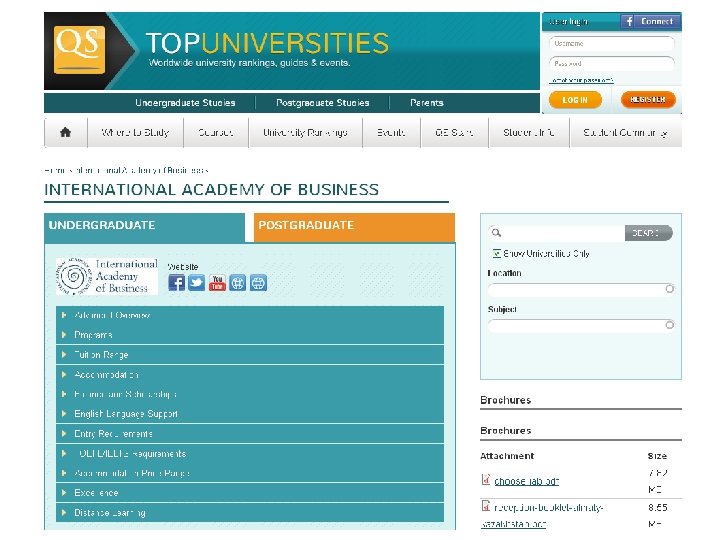
Task: Expand the Entry Requirements section
Action: 250,433
